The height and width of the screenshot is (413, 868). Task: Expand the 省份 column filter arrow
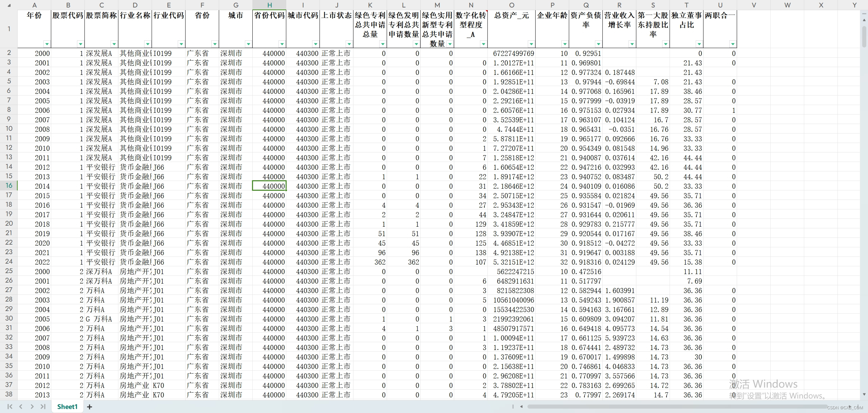point(215,44)
